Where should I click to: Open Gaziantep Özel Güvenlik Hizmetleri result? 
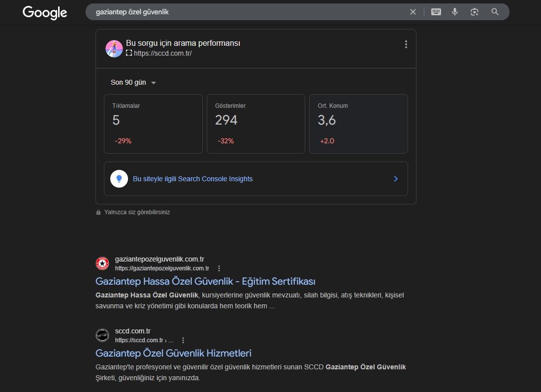(x=173, y=353)
